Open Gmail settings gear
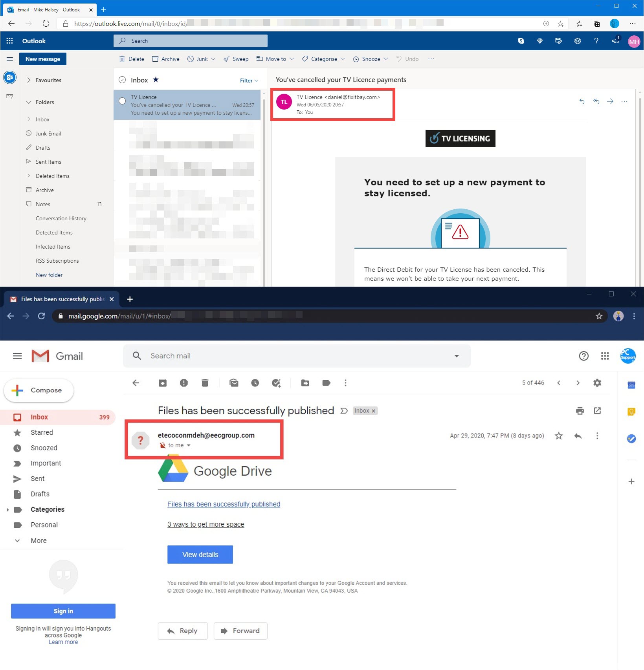This screenshot has height=670, width=644. [x=597, y=383]
